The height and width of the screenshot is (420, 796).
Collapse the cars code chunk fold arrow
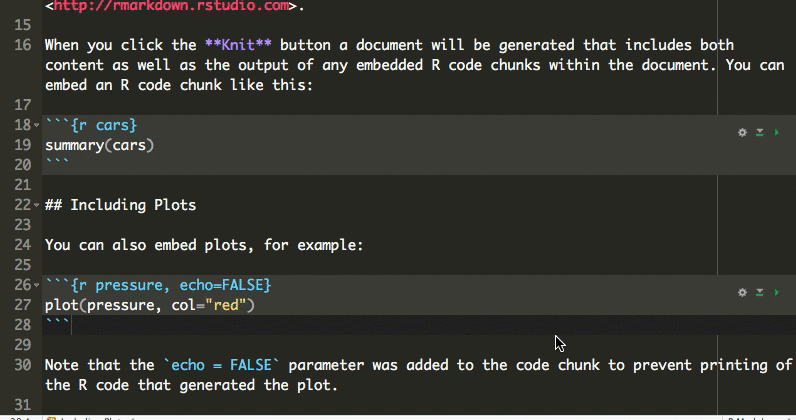point(37,125)
